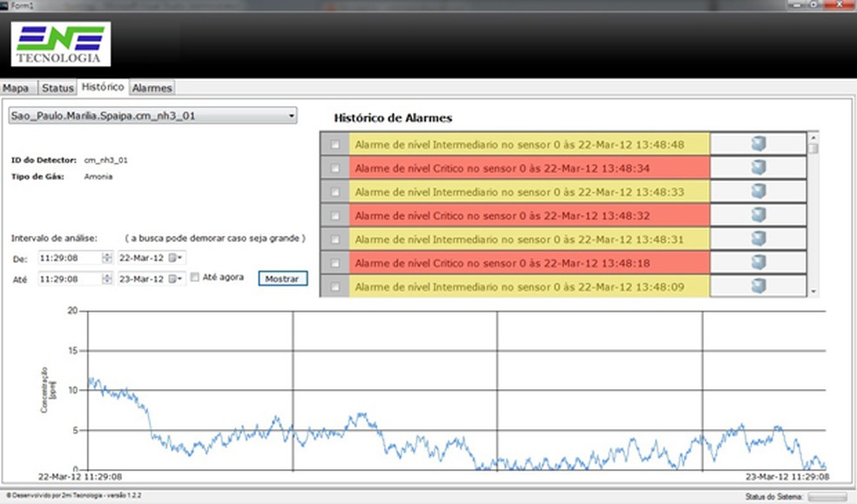Select alarm row 'Intermediario no sensor 0 às 13:48:09'
The image size is (857, 504).
click(x=530, y=286)
